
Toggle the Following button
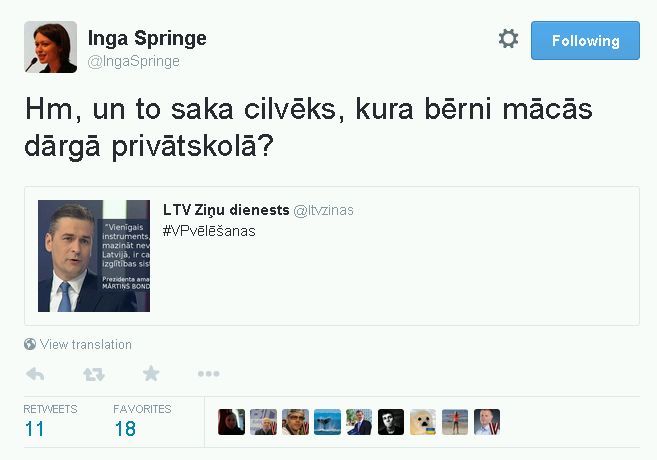pos(585,41)
